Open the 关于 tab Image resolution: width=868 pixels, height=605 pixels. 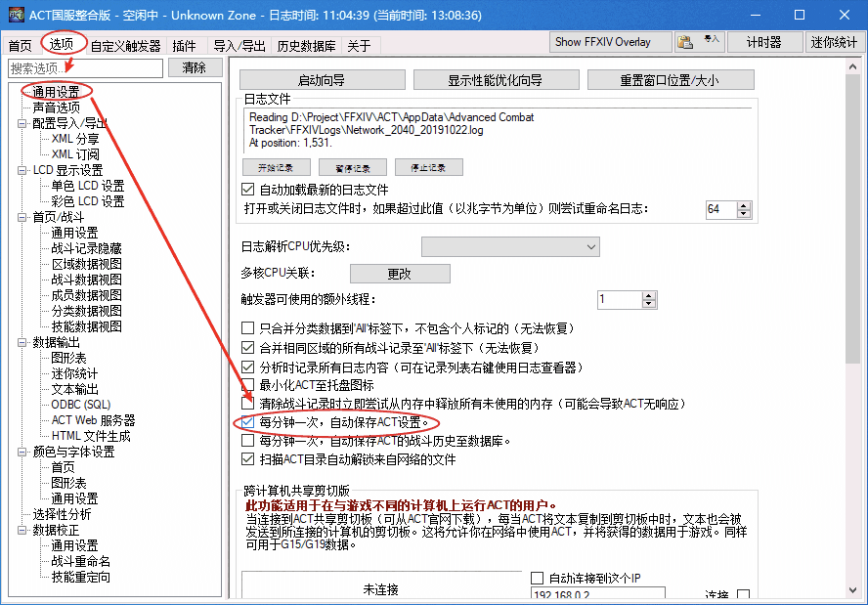pos(359,46)
